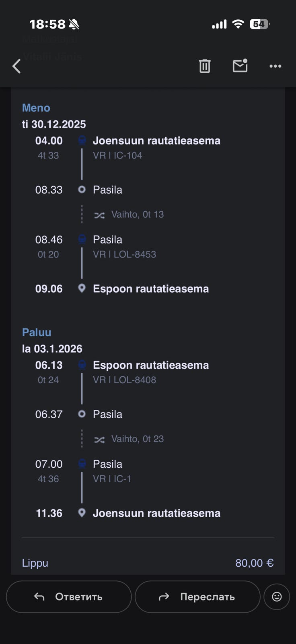Viewport: 296px width, 644px height.
Task: Tap destination pin beside 09.06 Espoon rautatieasema
Action: click(82, 289)
